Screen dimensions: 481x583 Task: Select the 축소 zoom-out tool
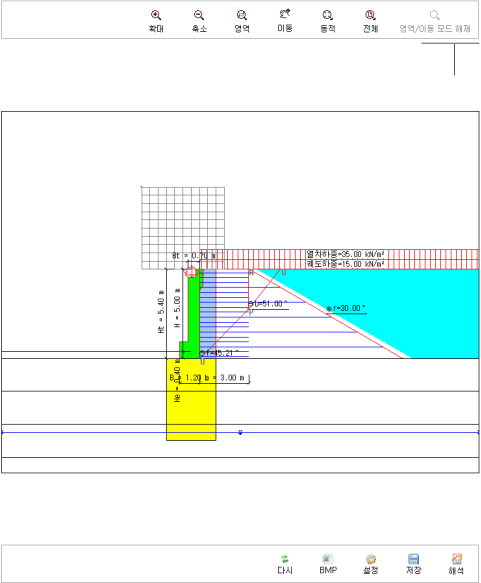point(199,22)
